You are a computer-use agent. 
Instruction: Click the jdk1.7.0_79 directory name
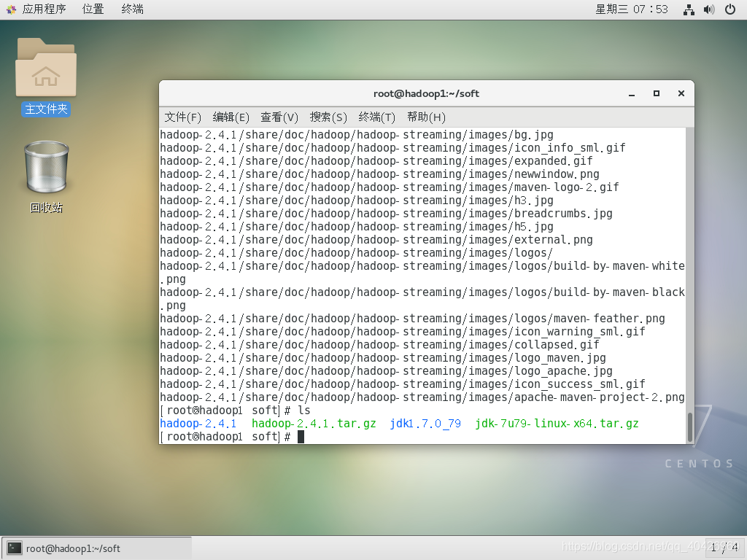coord(425,424)
